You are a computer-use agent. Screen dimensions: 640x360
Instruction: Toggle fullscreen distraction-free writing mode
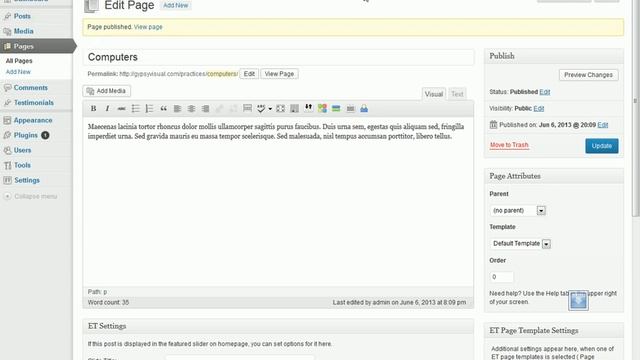(x=280, y=109)
